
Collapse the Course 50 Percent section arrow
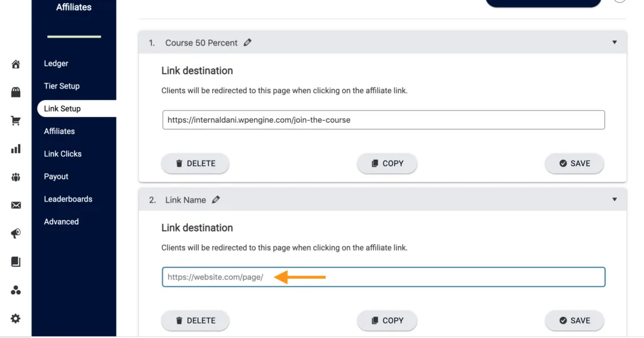[614, 42]
